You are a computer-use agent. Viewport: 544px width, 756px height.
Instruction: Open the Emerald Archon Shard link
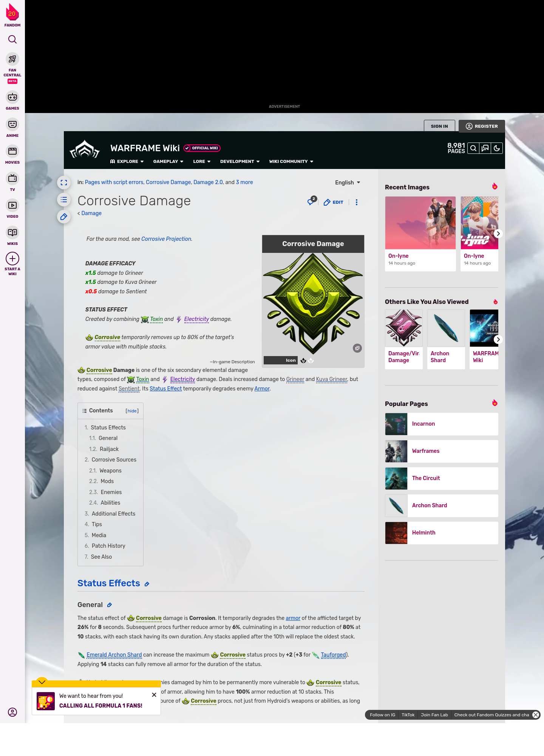pyautogui.click(x=114, y=655)
